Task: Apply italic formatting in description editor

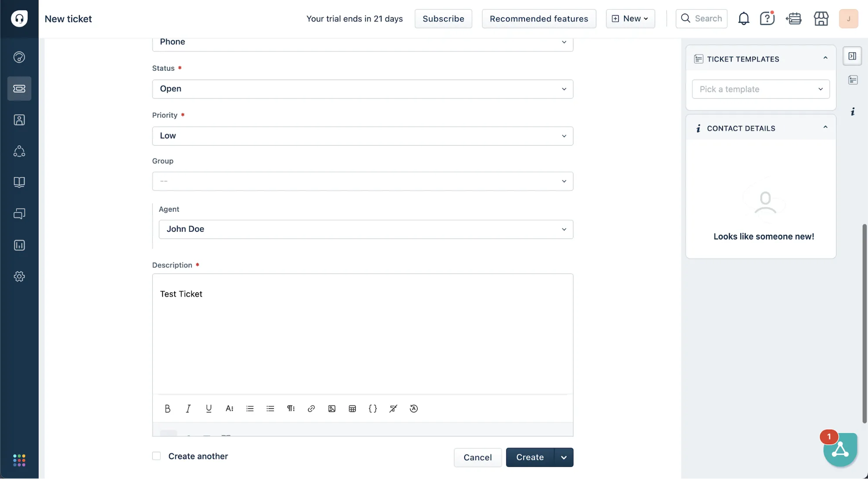Action: pyautogui.click(x=188, y=409)
